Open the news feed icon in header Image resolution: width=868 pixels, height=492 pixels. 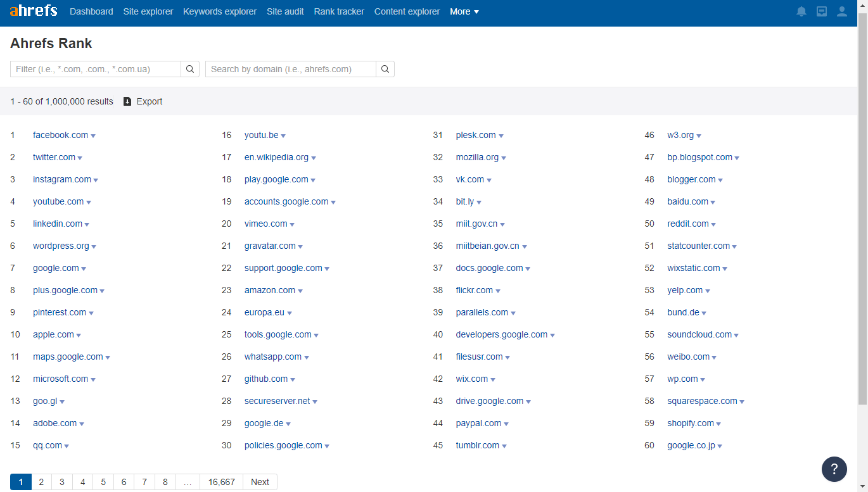[x=822, y=11]
